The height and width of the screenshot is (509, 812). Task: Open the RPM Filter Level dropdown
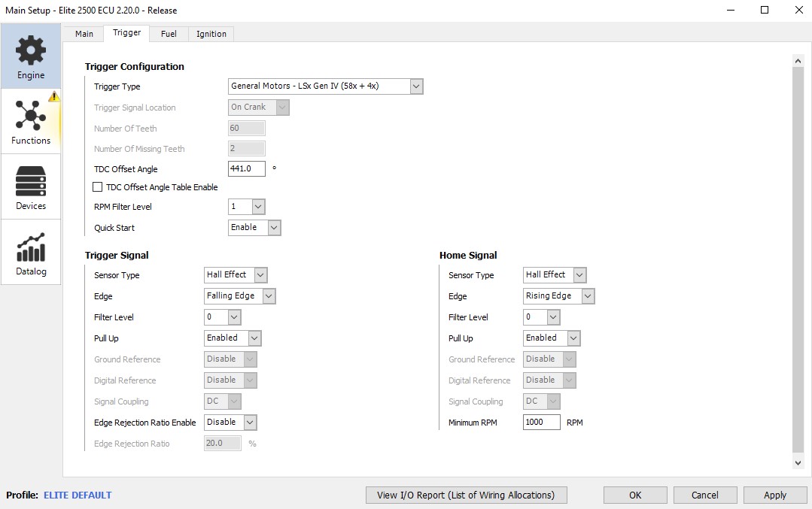pyautogui.click(x=247, y=207)
